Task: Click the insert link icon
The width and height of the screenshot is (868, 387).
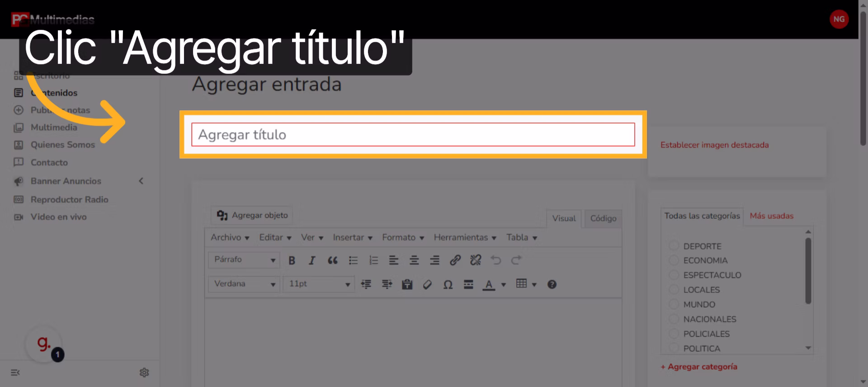Action: pyautogui.click(x=455, y=260)
